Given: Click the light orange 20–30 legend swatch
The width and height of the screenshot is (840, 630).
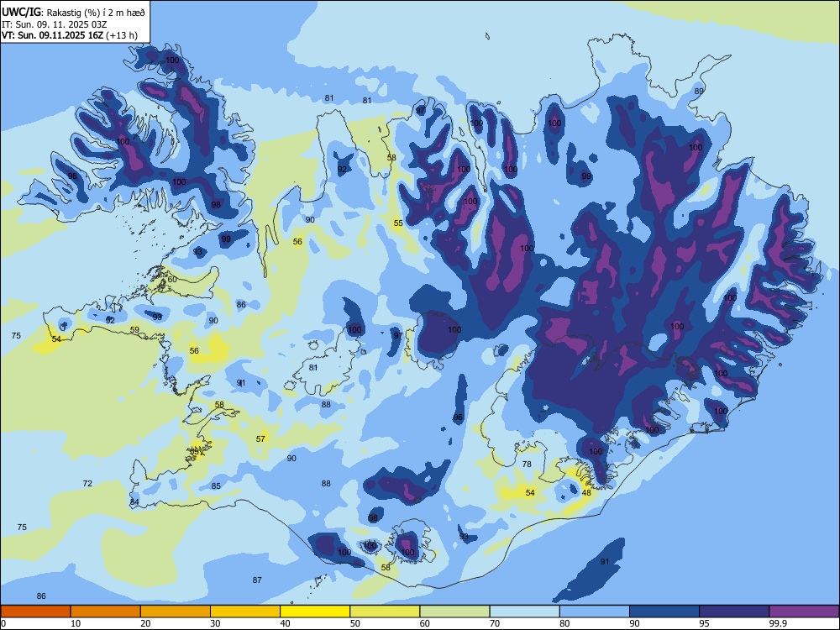Looking at the screenshot, I should tap(176, 612).
